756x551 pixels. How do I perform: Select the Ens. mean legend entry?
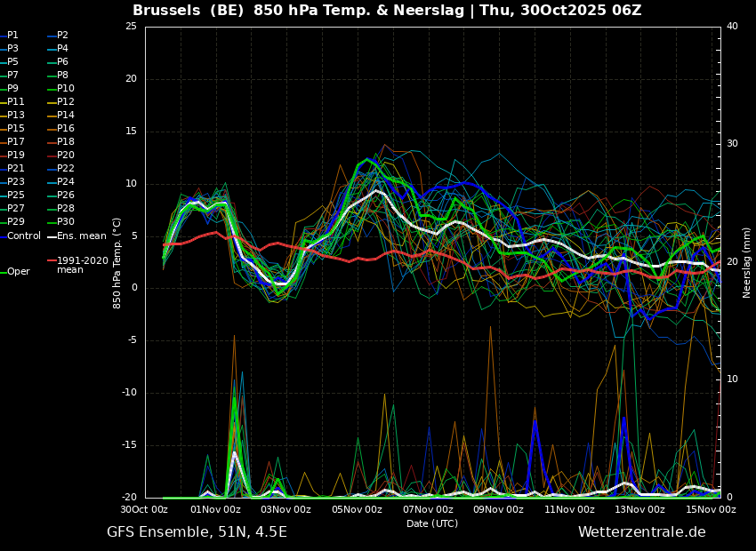tap(76, 236)
